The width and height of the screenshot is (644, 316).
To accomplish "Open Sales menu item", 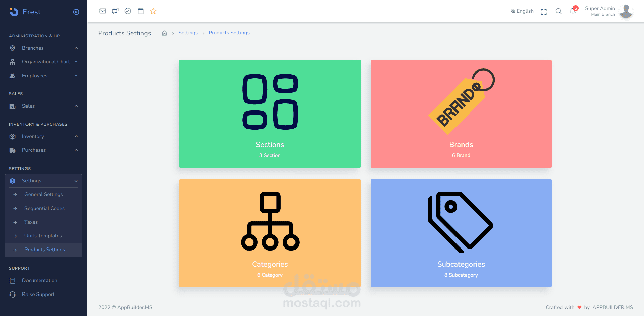I will 44,106.
